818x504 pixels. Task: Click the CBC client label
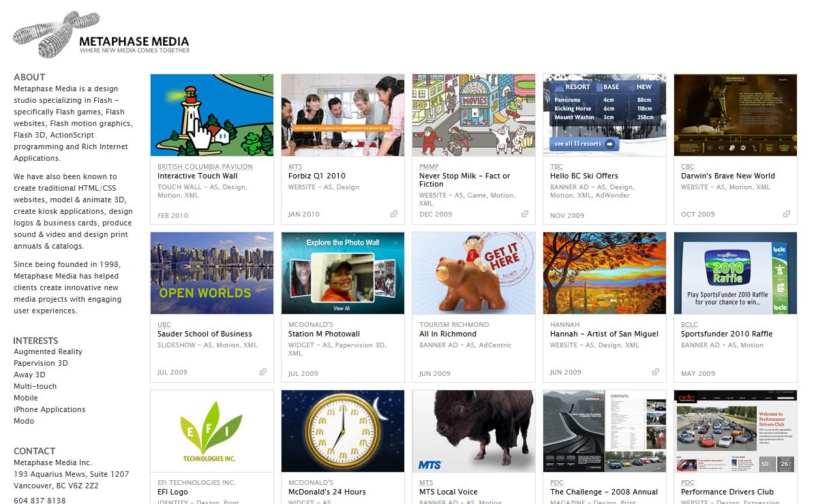(688, 166)
